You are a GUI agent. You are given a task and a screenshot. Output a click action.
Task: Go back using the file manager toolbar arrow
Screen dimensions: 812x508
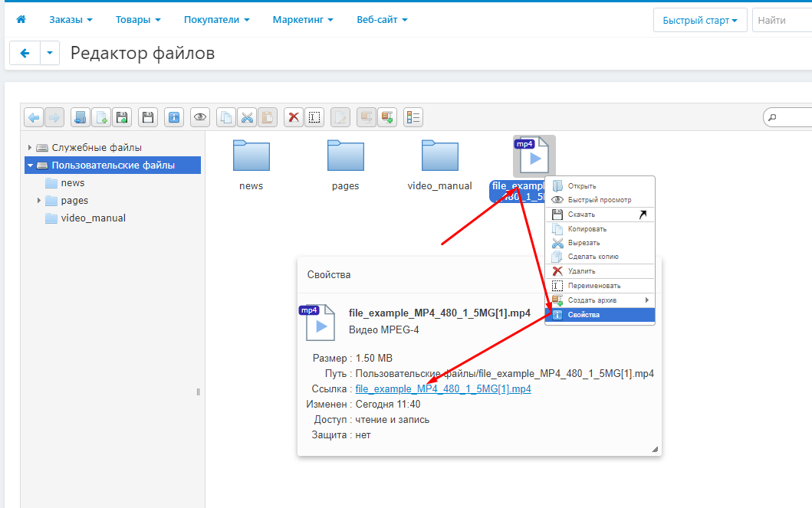pos(34,117)
